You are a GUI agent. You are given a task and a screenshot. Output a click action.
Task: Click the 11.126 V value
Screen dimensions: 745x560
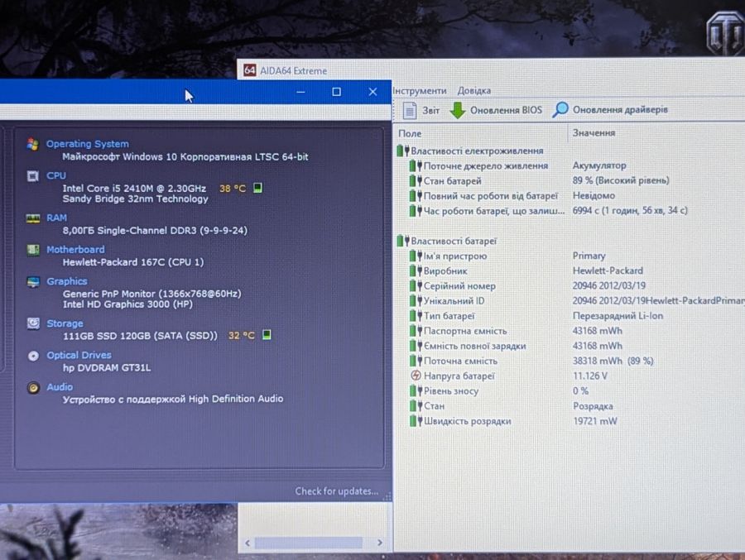point(590,376)
